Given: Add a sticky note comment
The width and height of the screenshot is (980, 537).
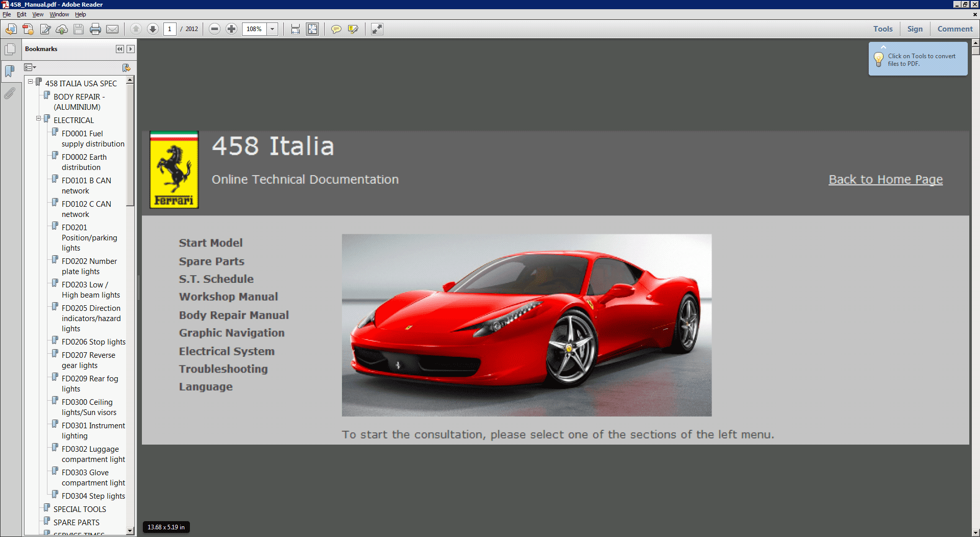Looking at the screenshot, I should pos(336,29).
